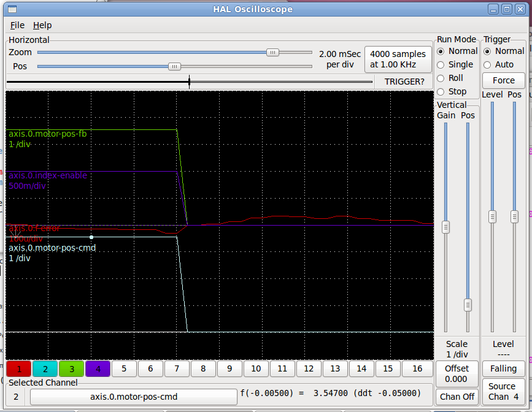532x412 pixels.
Task: Click the Offset 0.000 button
Action: pos(457,374)
